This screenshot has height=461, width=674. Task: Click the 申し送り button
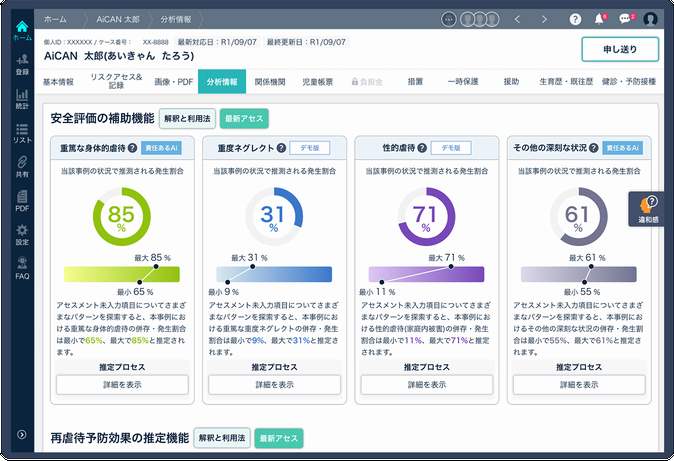point(620,49)
